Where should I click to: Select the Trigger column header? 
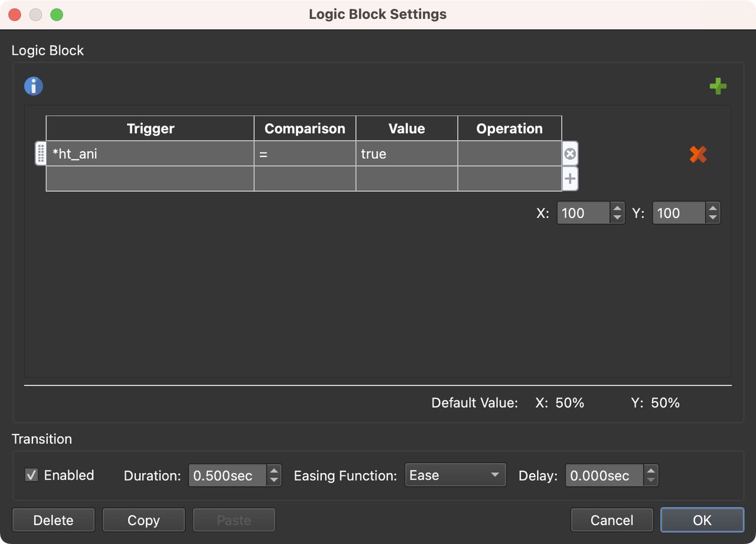[149, 128]
